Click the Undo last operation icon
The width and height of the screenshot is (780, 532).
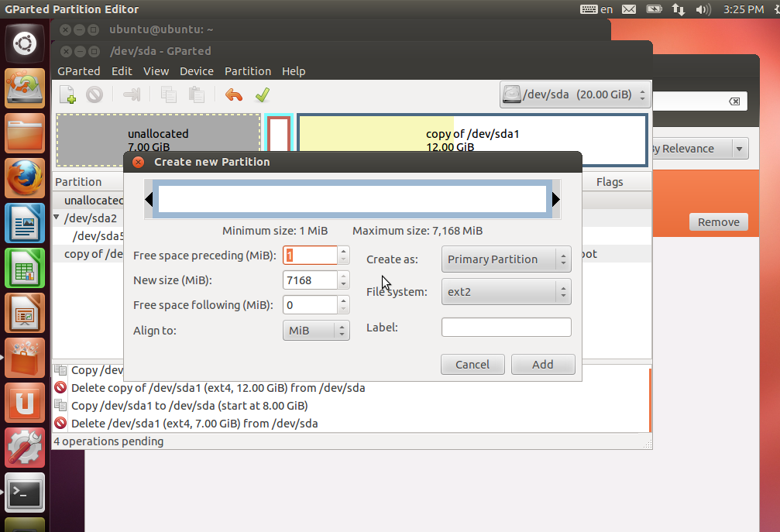pos(234,94)
